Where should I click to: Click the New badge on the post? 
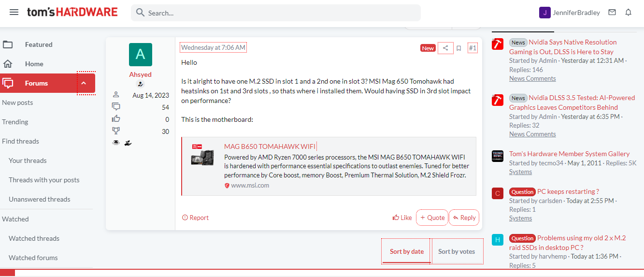(x=428, y=48)
